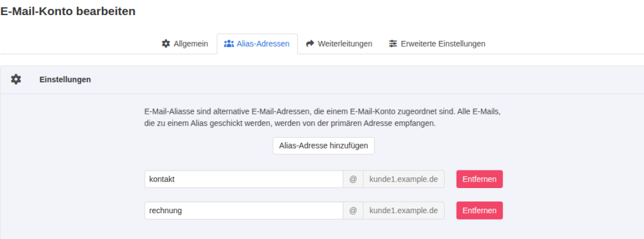Click the gear icon beside Allgemein

coord(165,43)
